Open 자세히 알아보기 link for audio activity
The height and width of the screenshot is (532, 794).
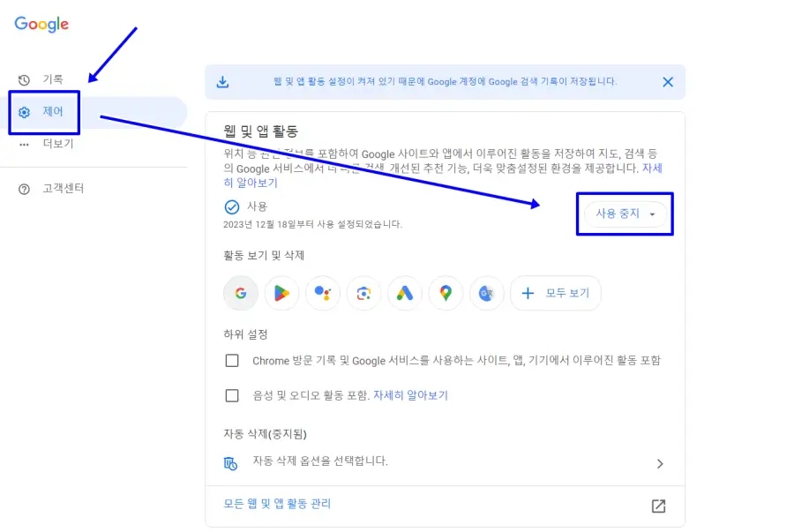tap(410, 395)
